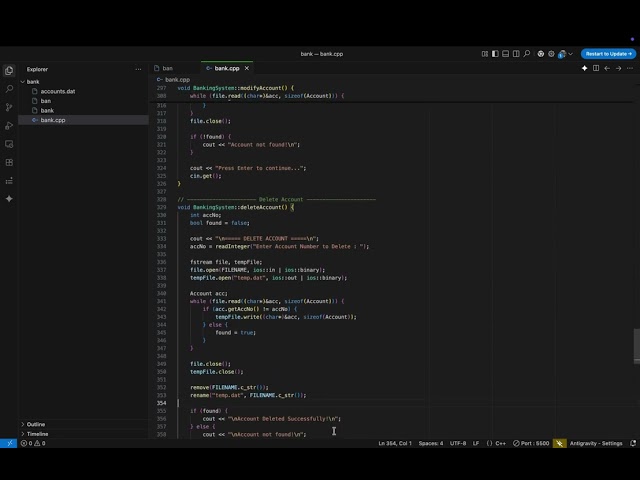Open the sparkle agent icon in sidebar
Viewport: 640px width, 480px height.
click(x=9, y=199)
